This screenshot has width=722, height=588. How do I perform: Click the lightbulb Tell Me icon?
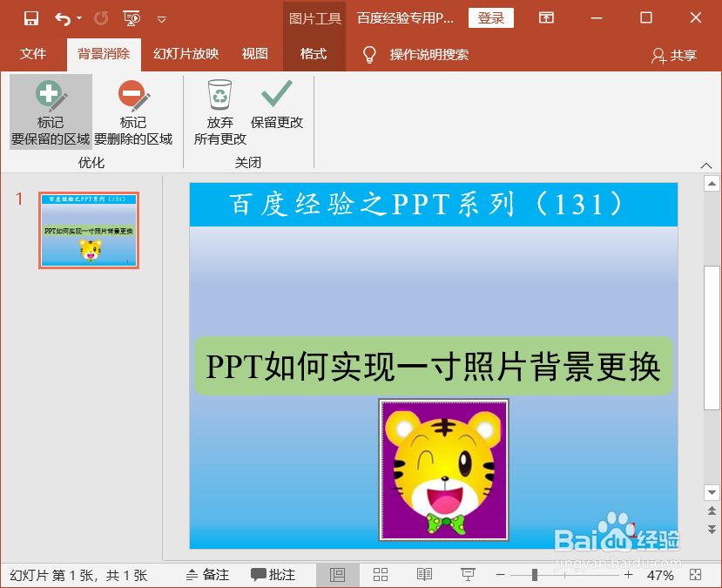pyautogui.click(x=370, y=54)
